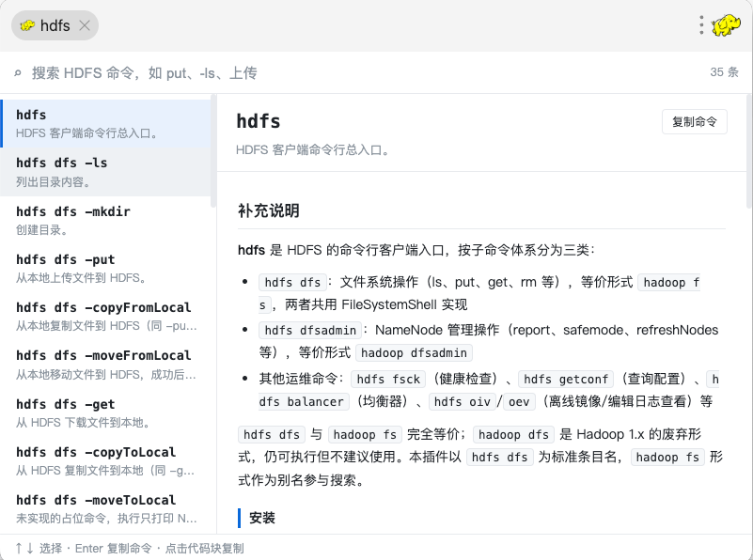Focus the HDFS command search field

(365, 73)
